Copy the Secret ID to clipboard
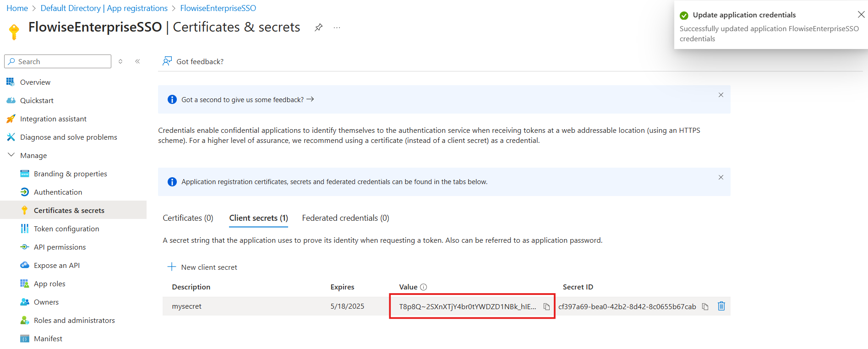This screenshot has width=868, height=349. click(705, 306)
